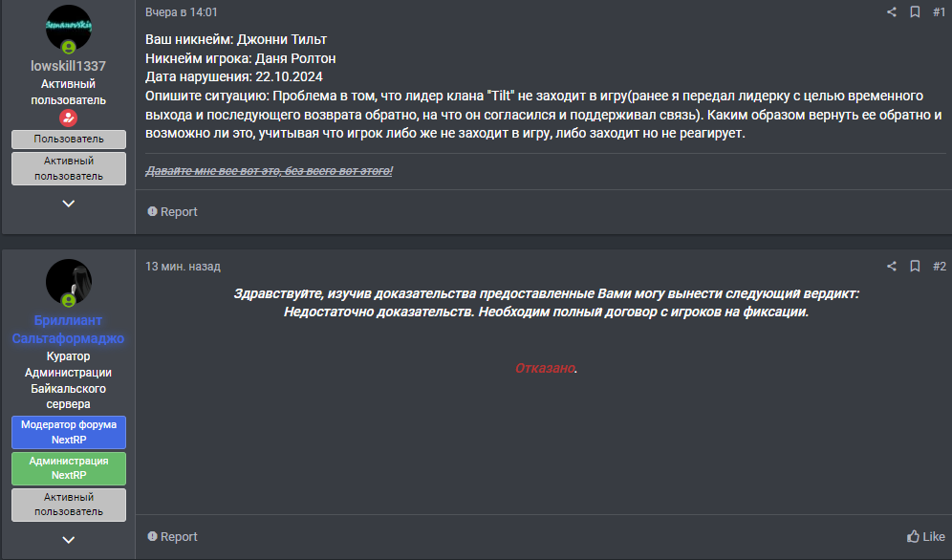The height and width of the screenshot is (560, 952).
Task: Share the first post by lowskill1337
Action: point(892,12)
